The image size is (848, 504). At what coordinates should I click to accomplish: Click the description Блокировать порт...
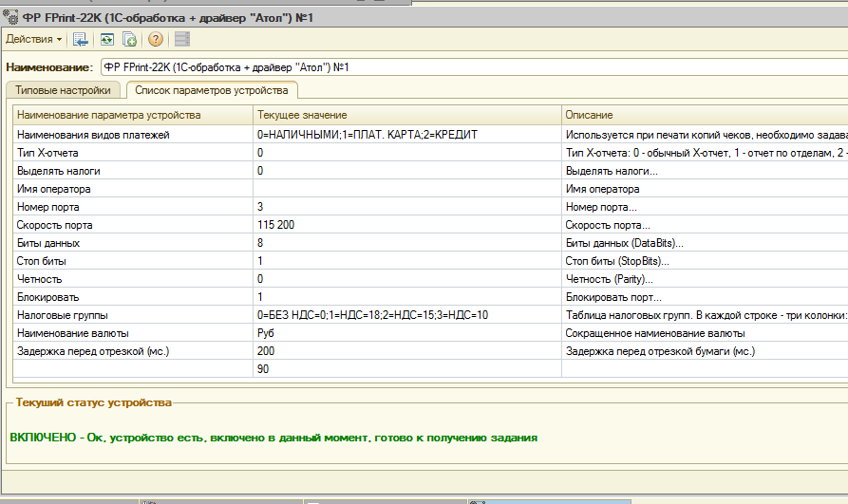click(x=613, y=297)
